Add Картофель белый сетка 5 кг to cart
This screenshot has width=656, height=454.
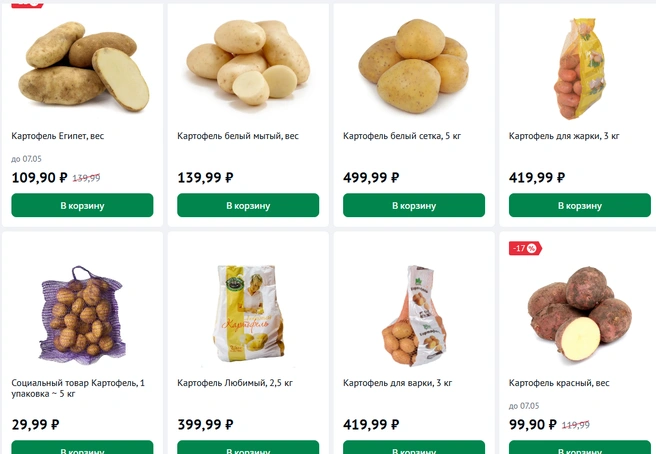click(414, 205)
